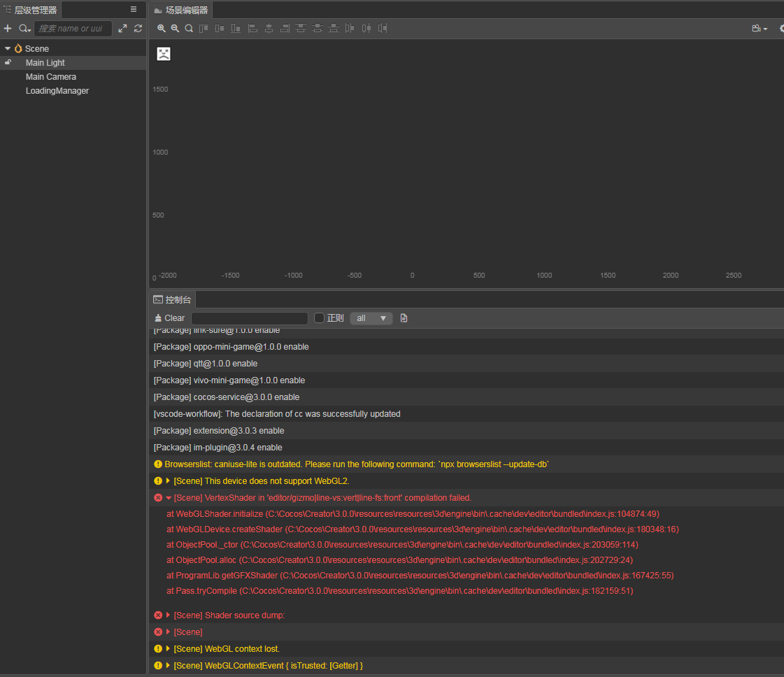Click the lock icon beside Main Light
This screenshot has width=784, height=677.
[8, 62]
